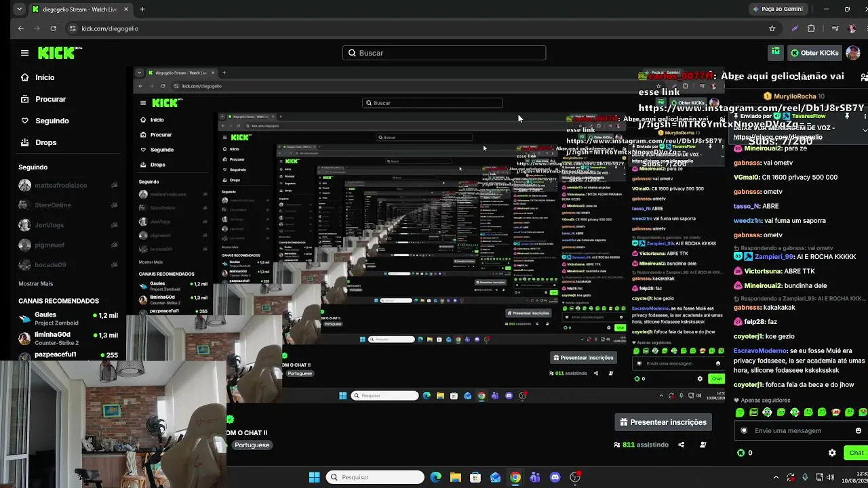Click the green K kicks balance icon

point(741,453)
